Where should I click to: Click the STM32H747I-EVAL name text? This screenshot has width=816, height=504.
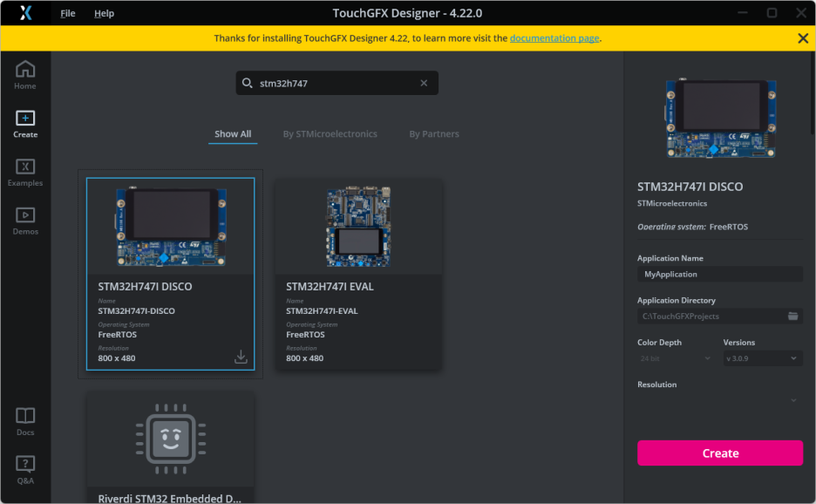tap(322, 310)
